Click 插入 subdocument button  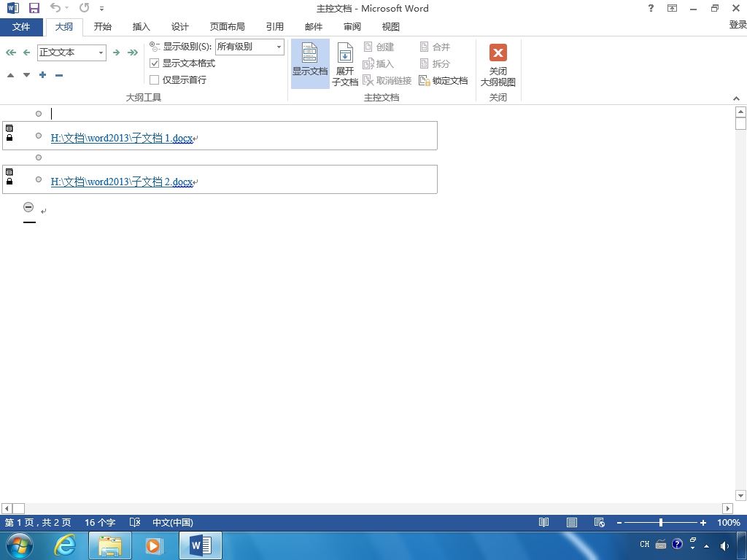click(x=379, y=63)
